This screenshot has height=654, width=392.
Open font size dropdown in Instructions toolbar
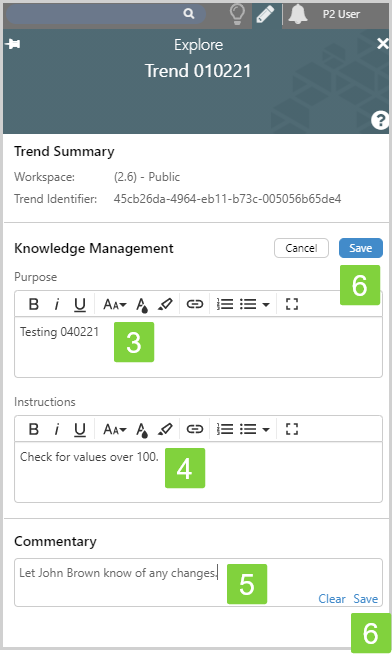click(x=115, y=429)
